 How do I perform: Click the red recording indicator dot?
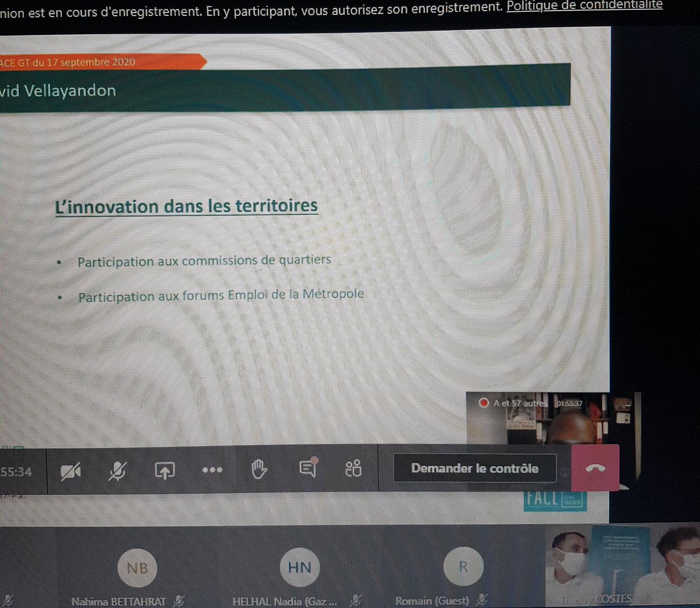click(483, 402)
